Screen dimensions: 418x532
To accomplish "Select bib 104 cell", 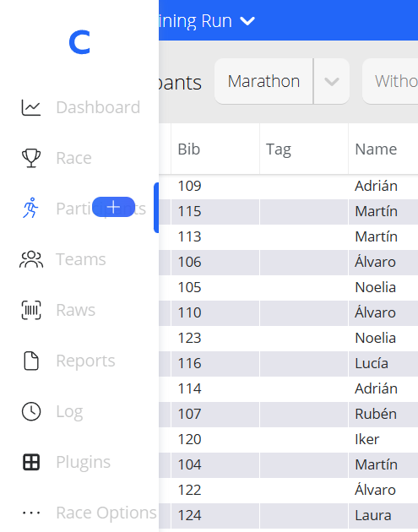I will [x=215, y=464].
